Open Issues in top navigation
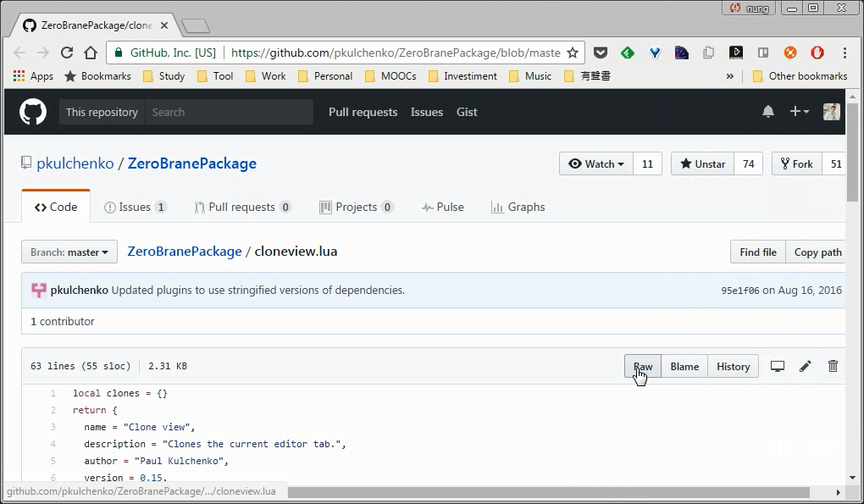This screenshot has height=504, width=864. (426, 112)
